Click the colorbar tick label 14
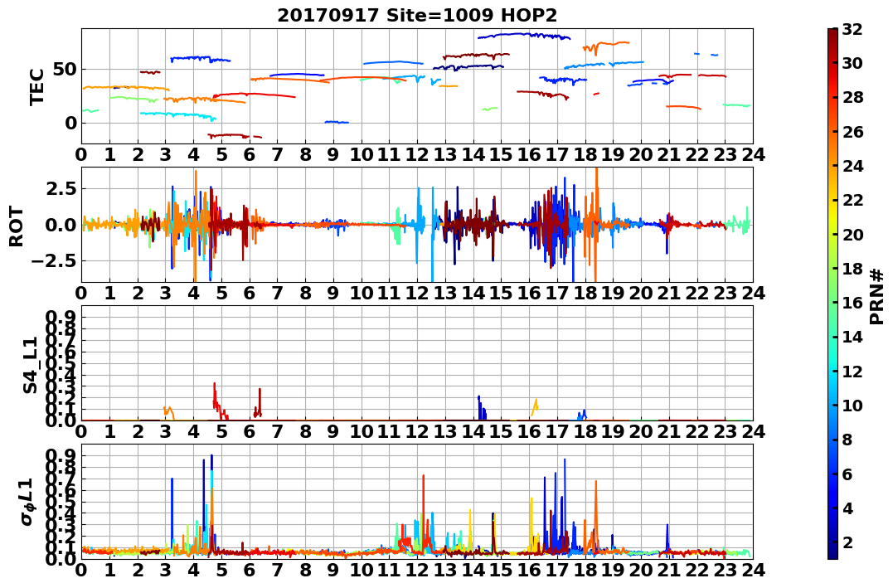This screenshot has height=588, width=893. [852, 336]
